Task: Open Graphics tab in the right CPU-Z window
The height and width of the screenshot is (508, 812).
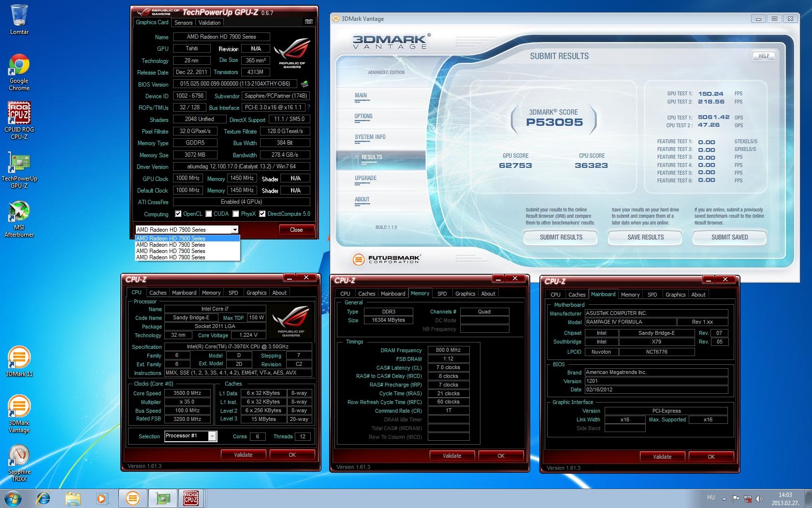Action: pyautogui.click(x=675, y=295)
